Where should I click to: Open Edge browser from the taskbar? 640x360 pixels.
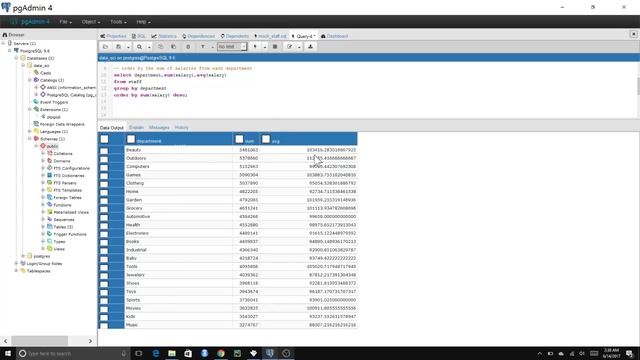tap(156, 353)
